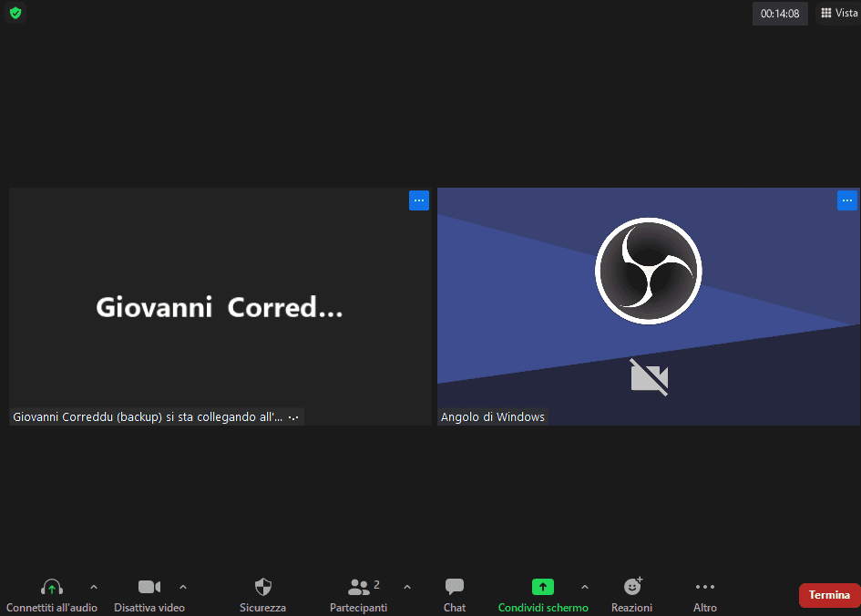Click Connettiti all'audio headphones icon
The image size is (861, 616).
tap(52, 588)
